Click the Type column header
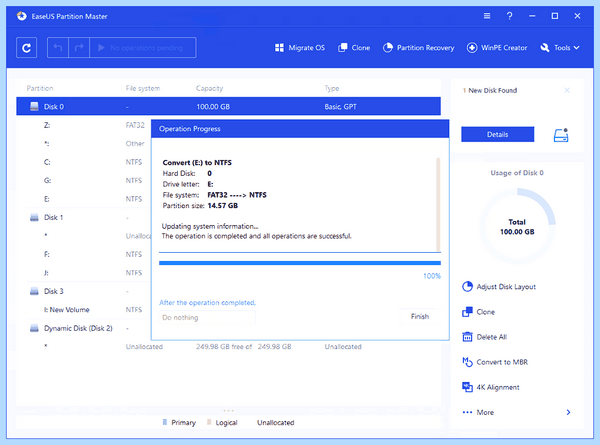The width and height of the screenshot is (600, 445). (x=332, y=88)
